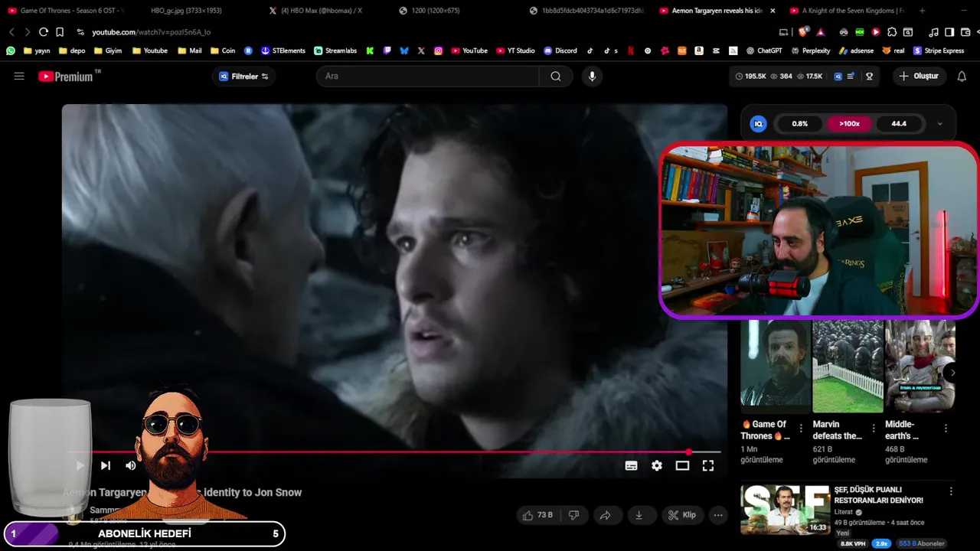Open more actions ellipsis under the video

point(718,515)
